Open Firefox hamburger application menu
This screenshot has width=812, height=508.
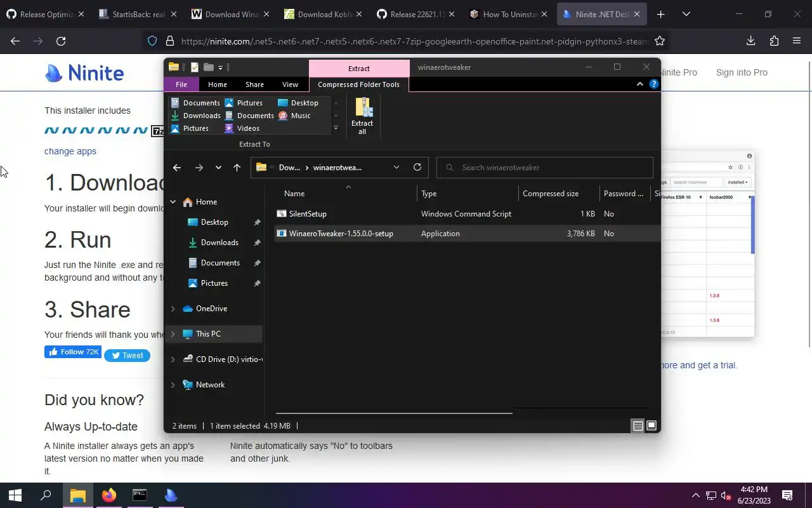[797, 41]
